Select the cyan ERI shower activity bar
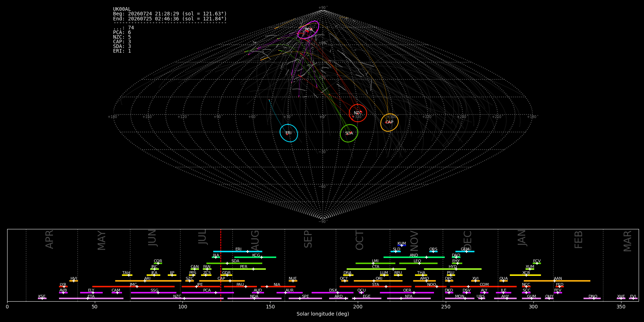Viewport: 644px width, 322px height. [238, 252]
